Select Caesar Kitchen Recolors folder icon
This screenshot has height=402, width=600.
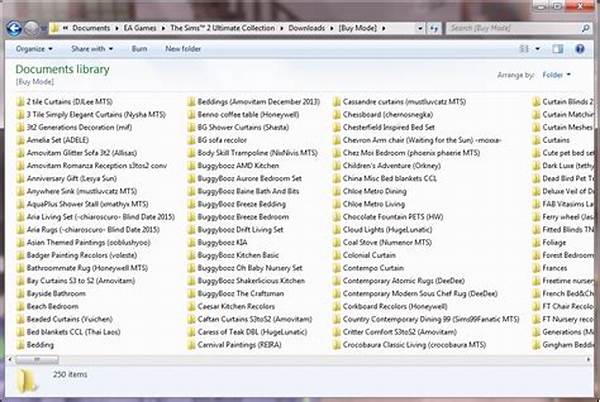[x=191, y=306]
